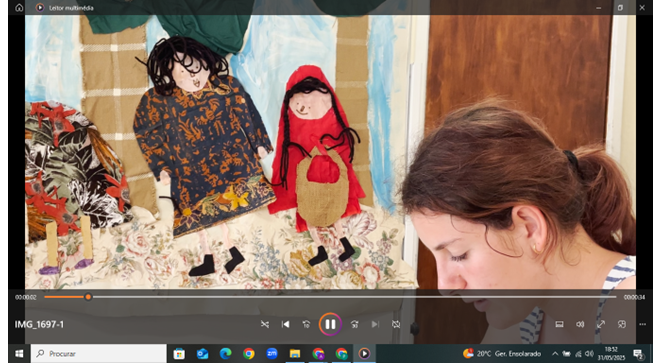Screen dimensions: 657x363
Task: Open Outlook from the taskbar
Action: [202, 353]
